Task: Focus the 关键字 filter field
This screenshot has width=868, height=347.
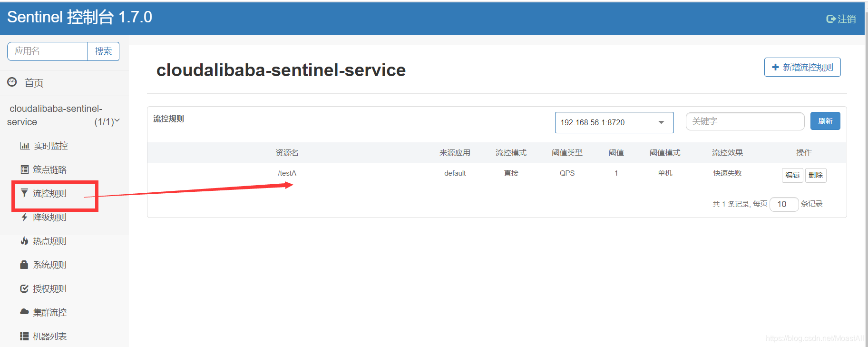Action: click(x=745, y=121)
